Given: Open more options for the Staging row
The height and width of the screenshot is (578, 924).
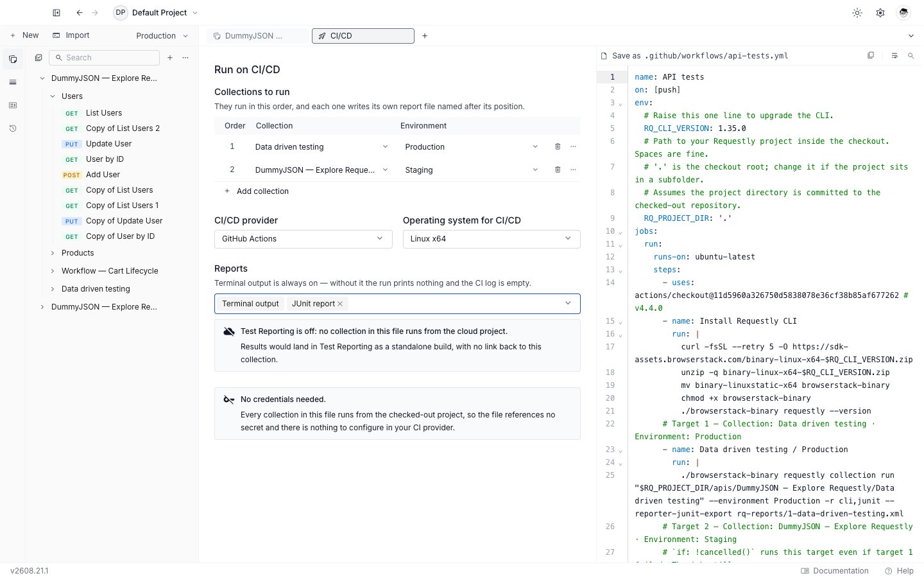Looking at the screenshot, I should click(573, 170).
